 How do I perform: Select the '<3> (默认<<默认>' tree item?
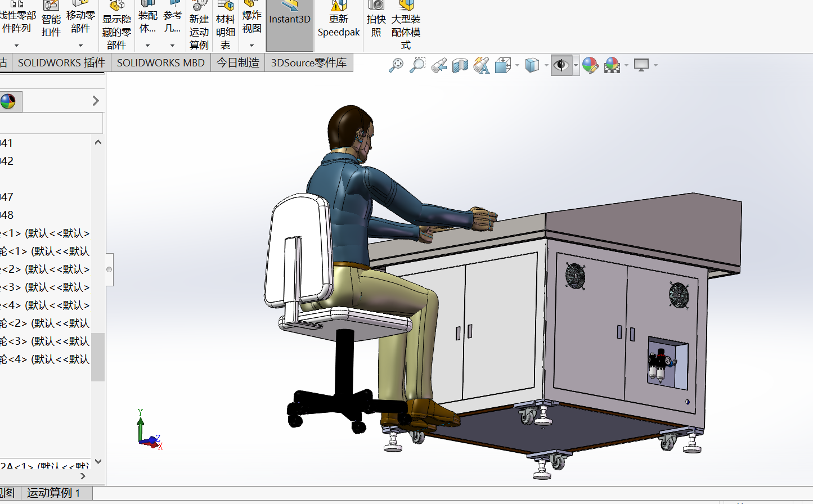(45, 287)
